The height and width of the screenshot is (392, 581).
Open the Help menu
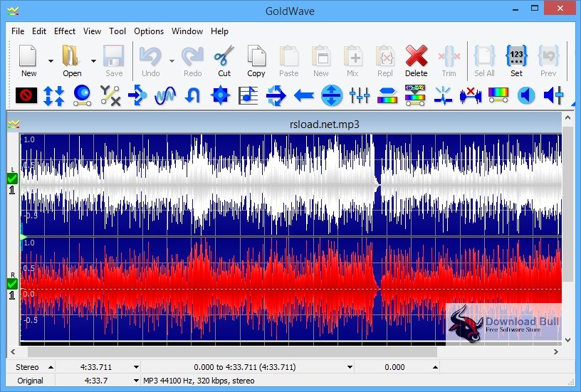coord(219,31)
